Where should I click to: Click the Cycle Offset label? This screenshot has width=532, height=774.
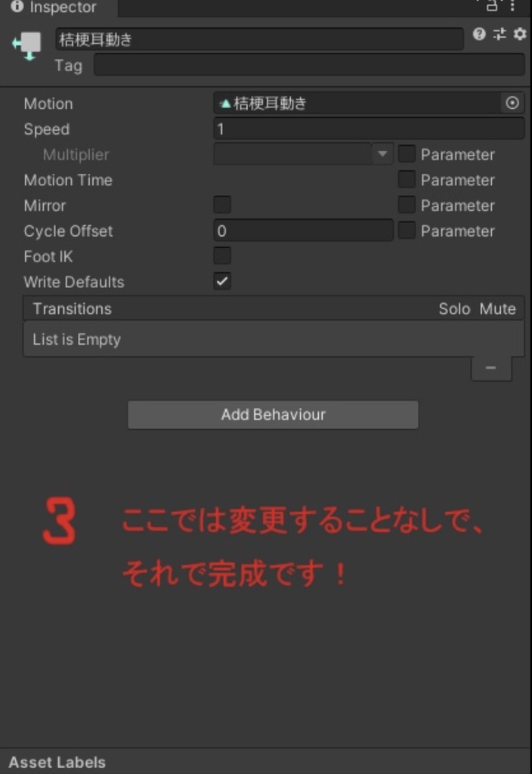[x=68, y=231]
